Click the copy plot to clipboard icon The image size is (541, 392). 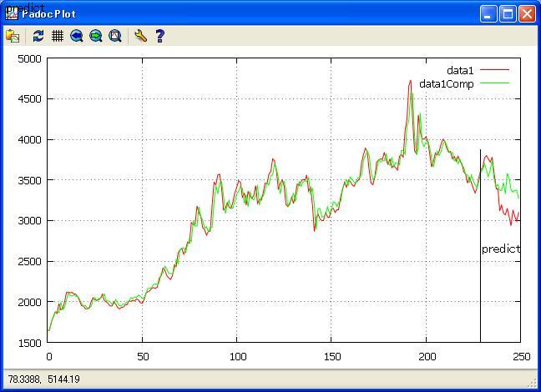pyautogui.click(x=13, y=36)
